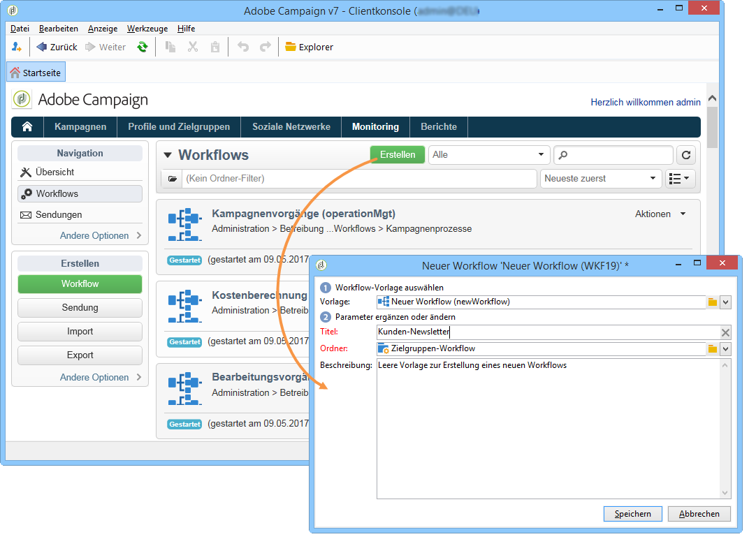
Task: Open the Werkzeuge menu
Action: 147,29
